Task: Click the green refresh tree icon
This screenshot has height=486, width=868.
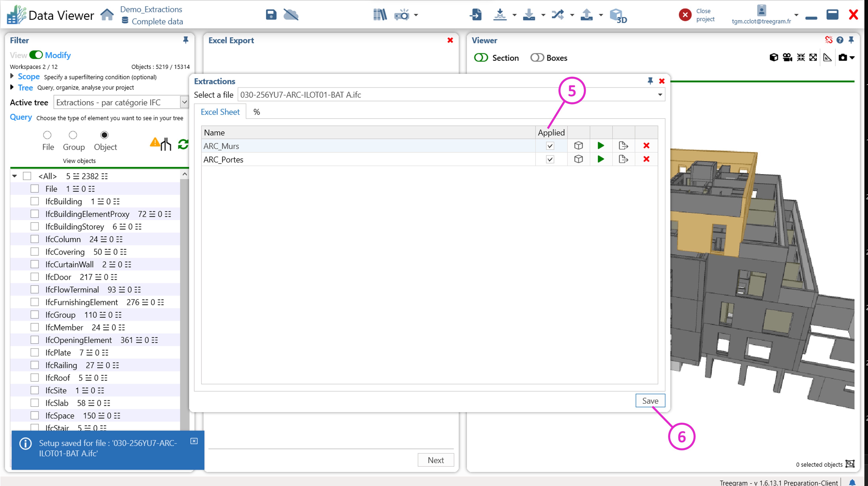Action: [183, 144]
